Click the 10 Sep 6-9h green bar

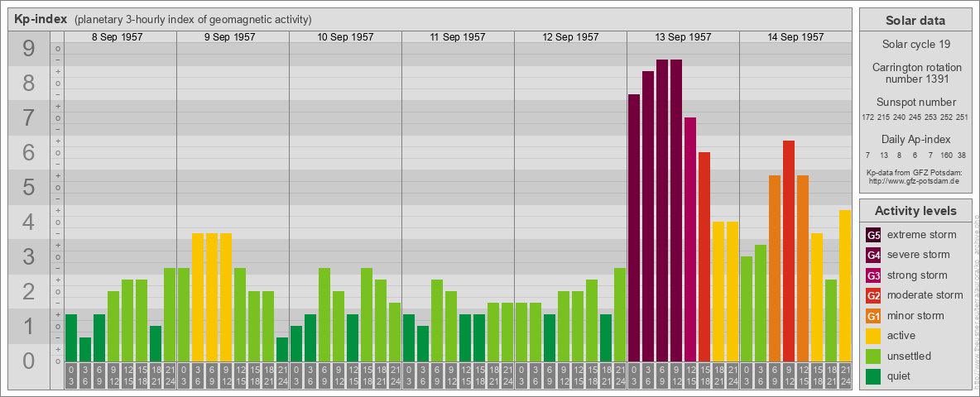324,314
